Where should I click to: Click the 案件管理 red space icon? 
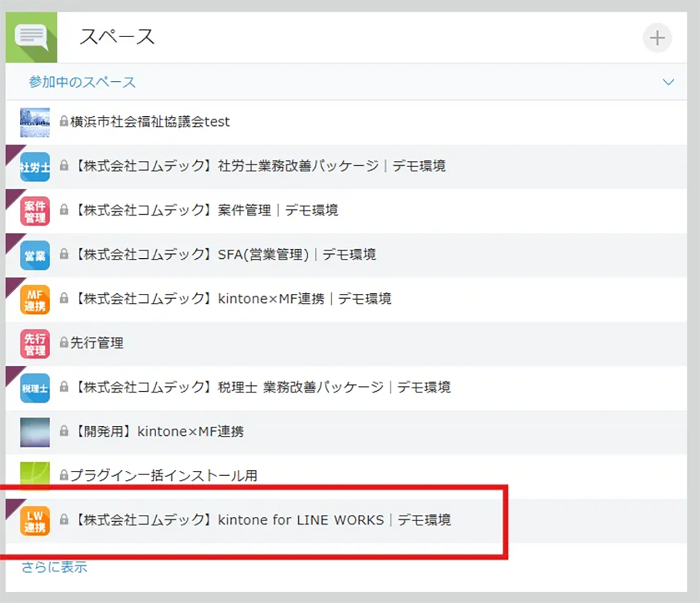[x=35, y=211]
